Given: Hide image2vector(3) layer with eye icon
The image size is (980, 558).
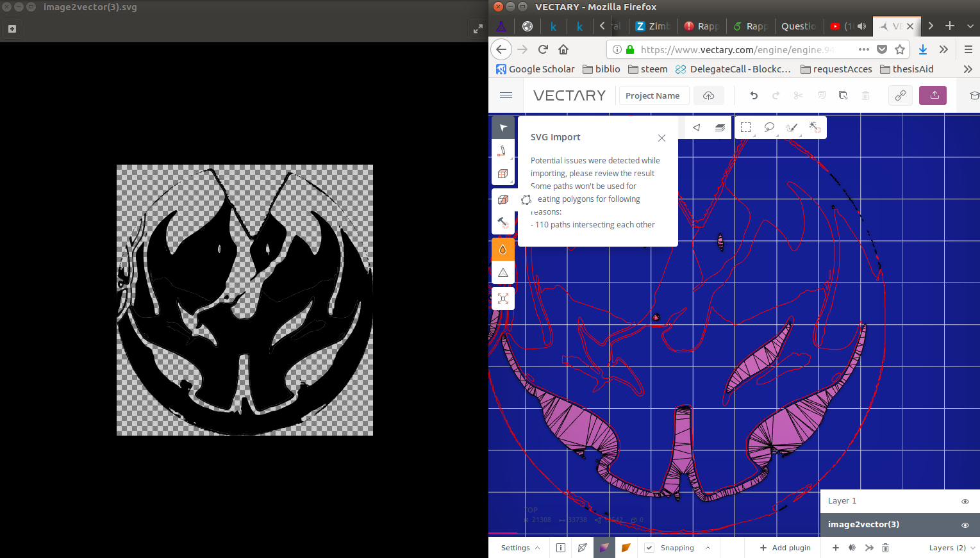Looking at the screenshot, I should click(x=965, y=525).
